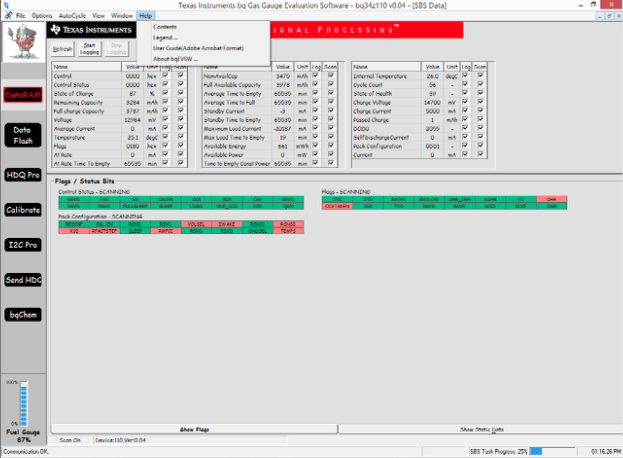Restore the inner SBS Data child window
Screen dimensions: 623x458
pyautogui.click(x=609, y=15)
